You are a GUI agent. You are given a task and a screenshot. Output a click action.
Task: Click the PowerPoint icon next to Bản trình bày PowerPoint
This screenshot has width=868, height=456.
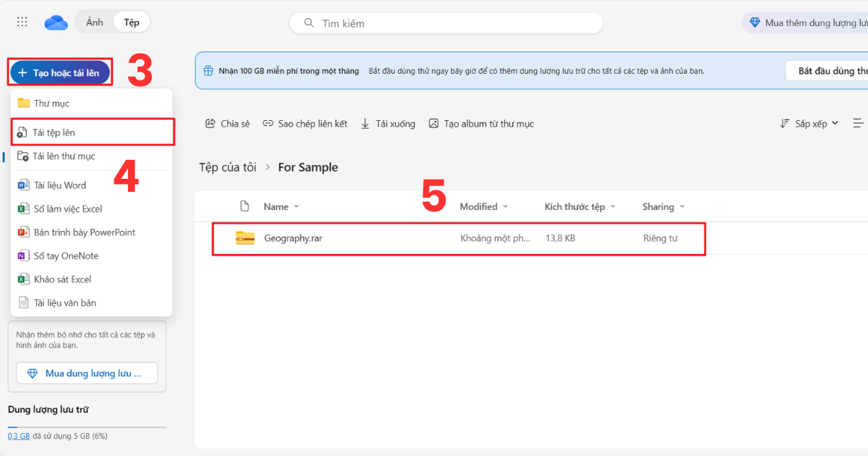22,232
